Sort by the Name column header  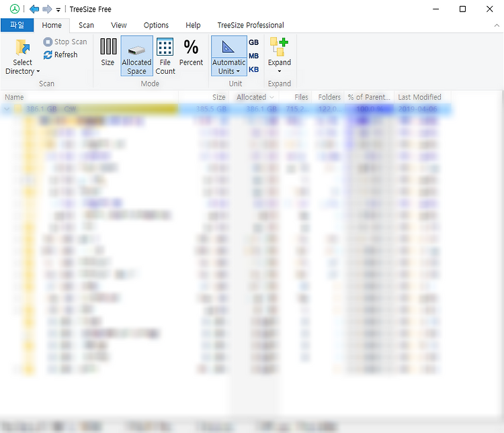click(89, 97)
